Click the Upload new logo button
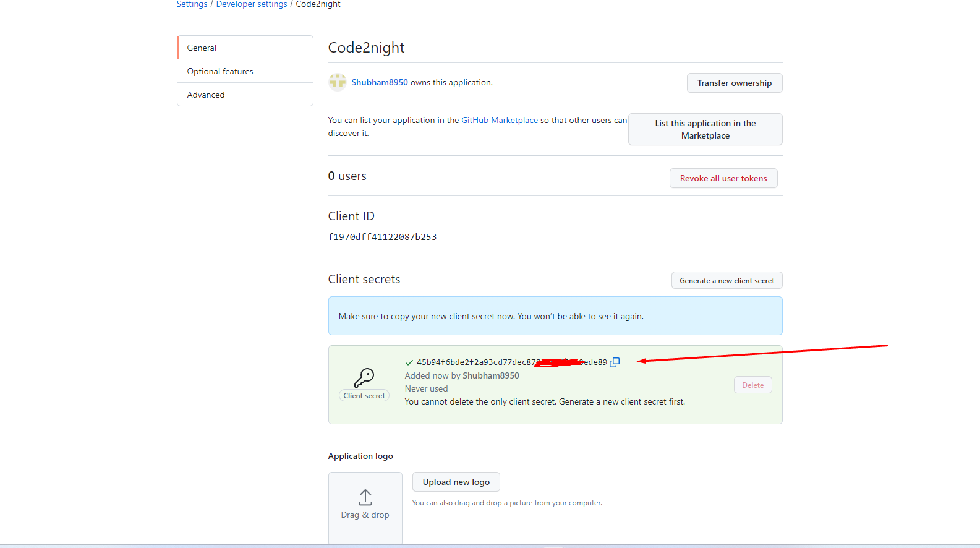This screenshot has height=548, width=980. (x=456, y=482)
